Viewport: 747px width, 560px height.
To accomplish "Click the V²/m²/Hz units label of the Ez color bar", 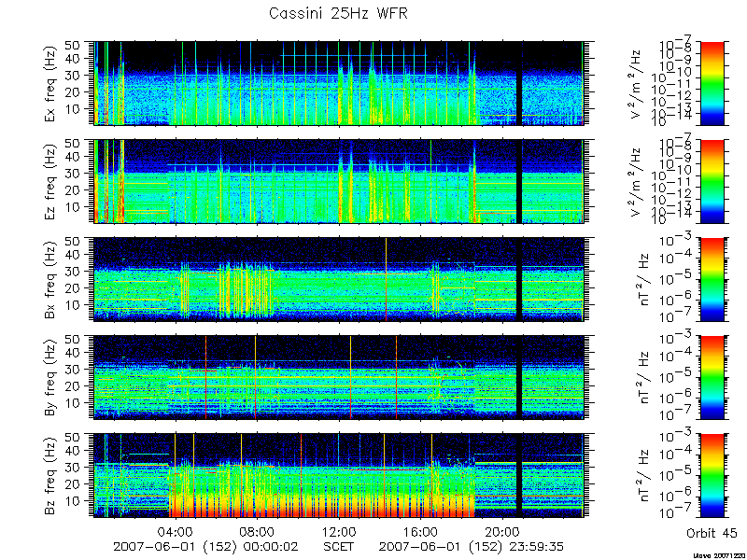I will [638, 182].
